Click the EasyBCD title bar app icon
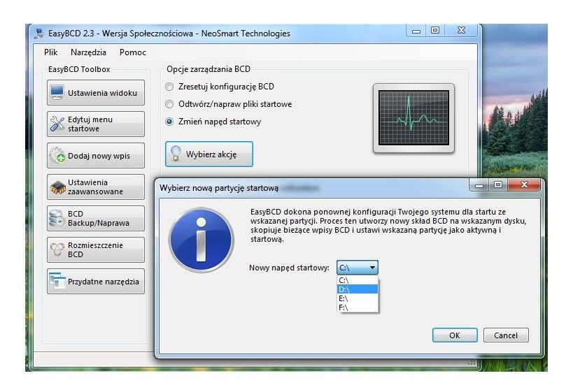 (x=39, y=33)
